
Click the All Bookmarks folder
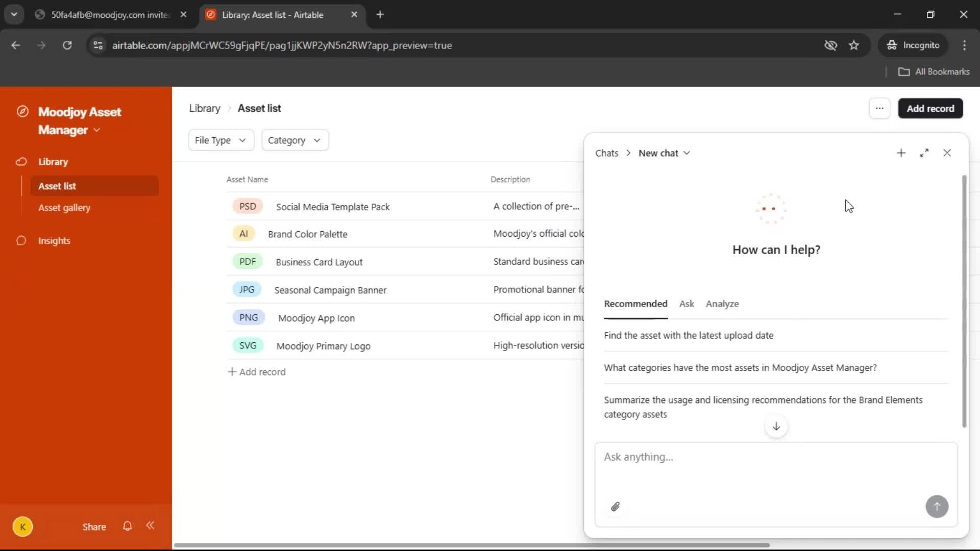934,72
